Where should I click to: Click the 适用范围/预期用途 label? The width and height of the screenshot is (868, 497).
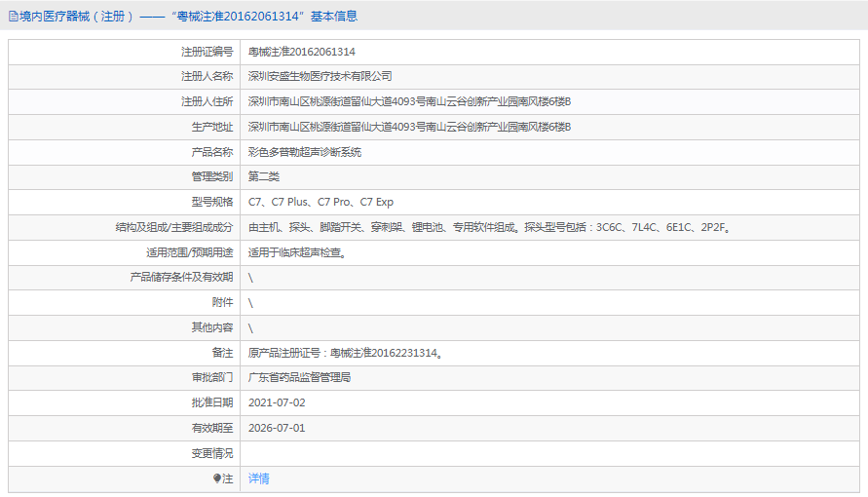pyautogui.click(x=189, y=253)
